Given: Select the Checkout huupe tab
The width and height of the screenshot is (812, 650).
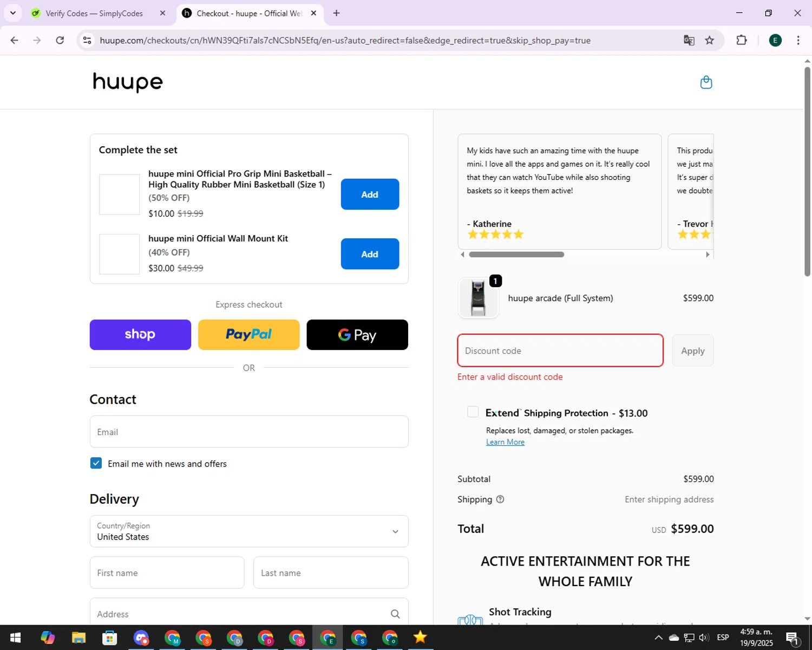Looking at the screenshot, I should (x=249, y=13).
